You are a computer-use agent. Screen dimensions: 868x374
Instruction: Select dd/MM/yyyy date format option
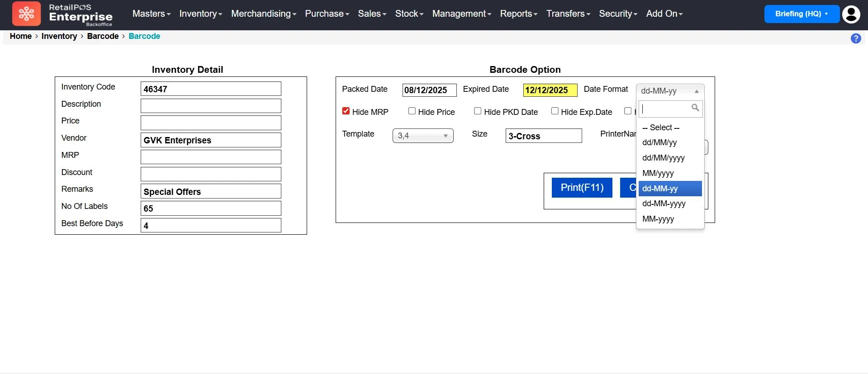point(663,158)
